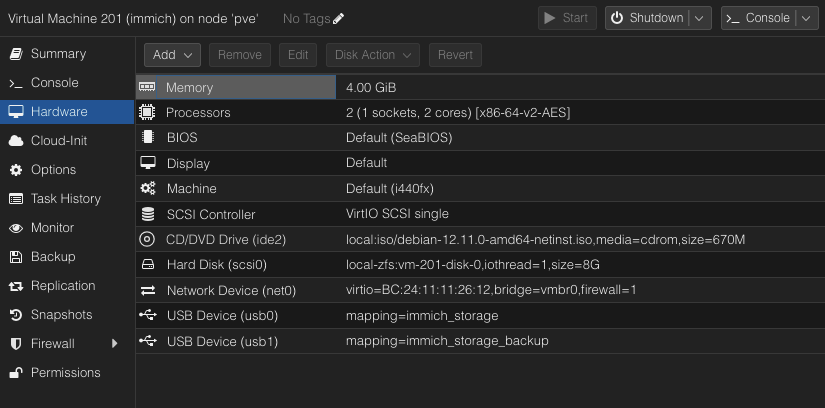The width and height of the screenshot is (825, 408).
Task: Expand the Firewall submenu arrow
Action: [x=115, y=344]
